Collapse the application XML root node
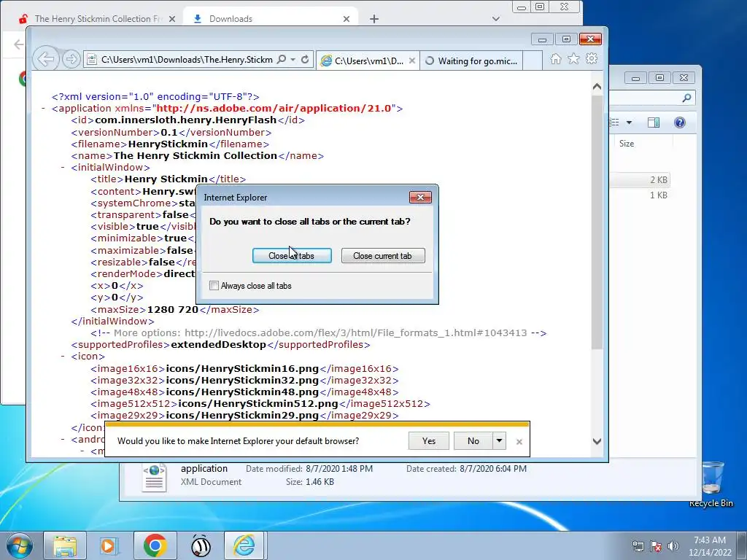 43,109
